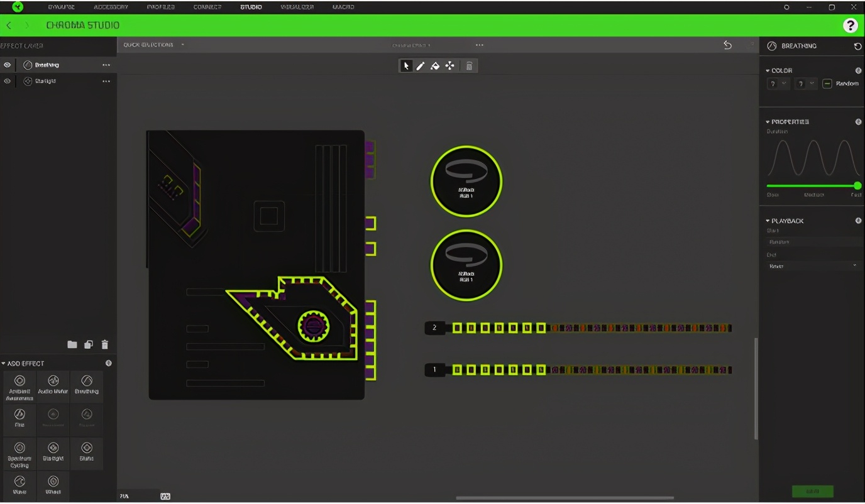Select the pen paint tool

(421, 65)
